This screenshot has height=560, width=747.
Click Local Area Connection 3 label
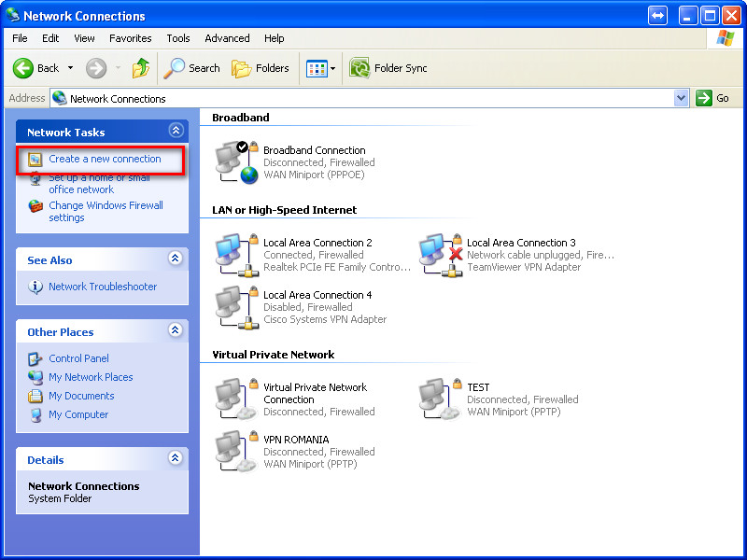521,243
